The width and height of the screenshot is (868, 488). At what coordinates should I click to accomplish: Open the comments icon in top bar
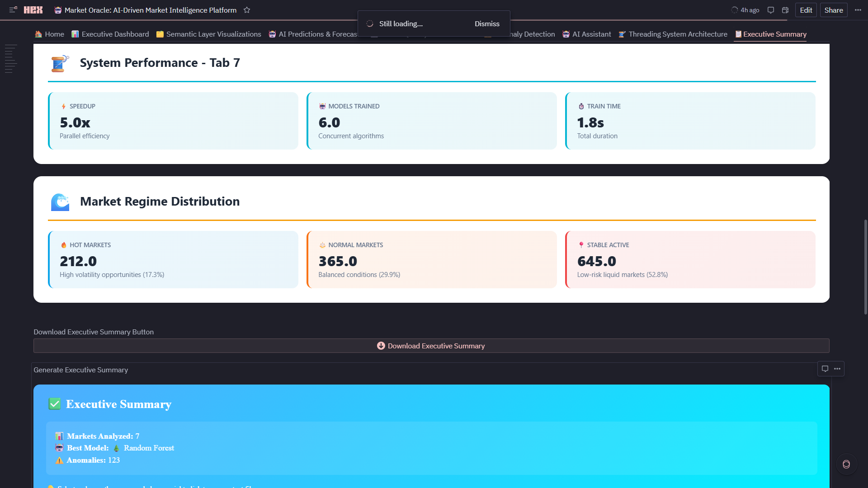[x=771, y=10]
